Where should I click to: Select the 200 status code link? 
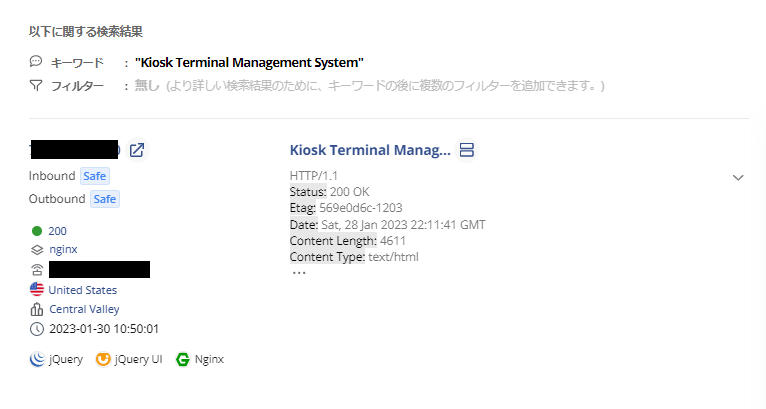pos(57,231)
